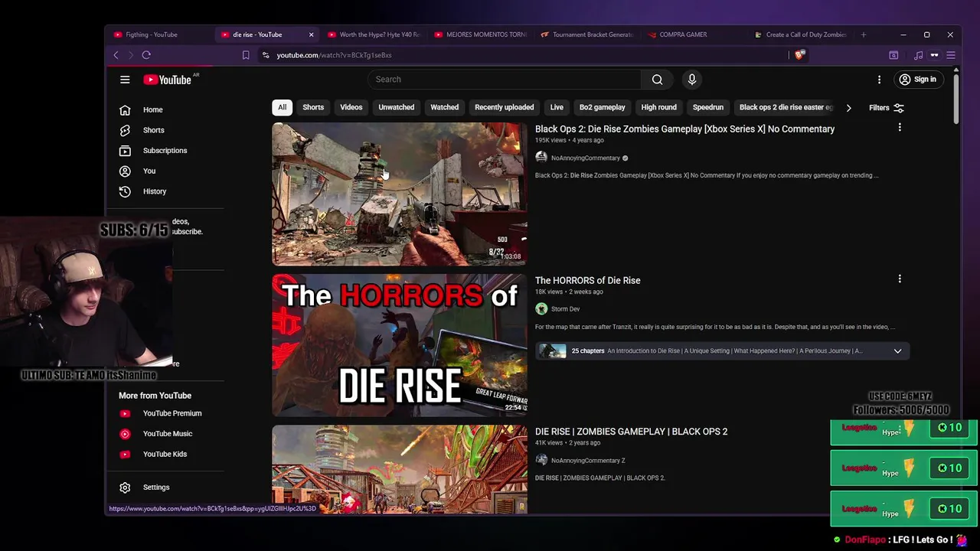Image resolution: width=980 pixels, height=551 pixels.
Task: Select the Videos filter chip
Action: [x=351, y=108]
